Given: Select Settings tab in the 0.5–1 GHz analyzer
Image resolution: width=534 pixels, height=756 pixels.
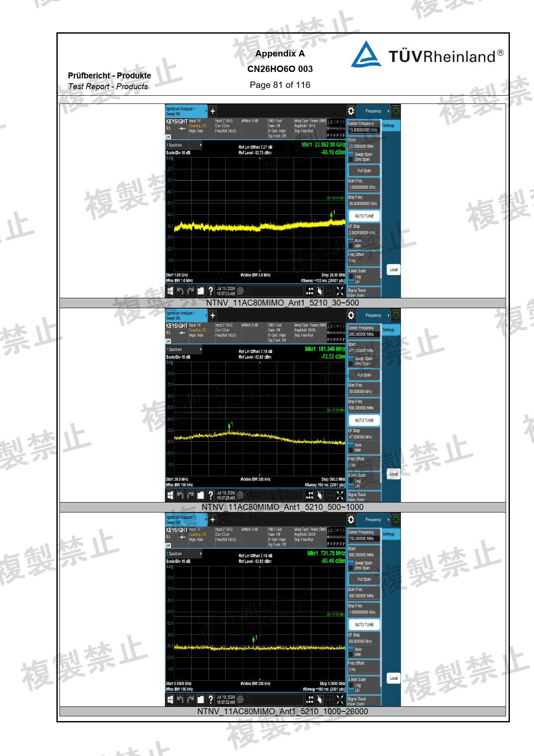Looking at the screenshot, I should pos(391,534).
